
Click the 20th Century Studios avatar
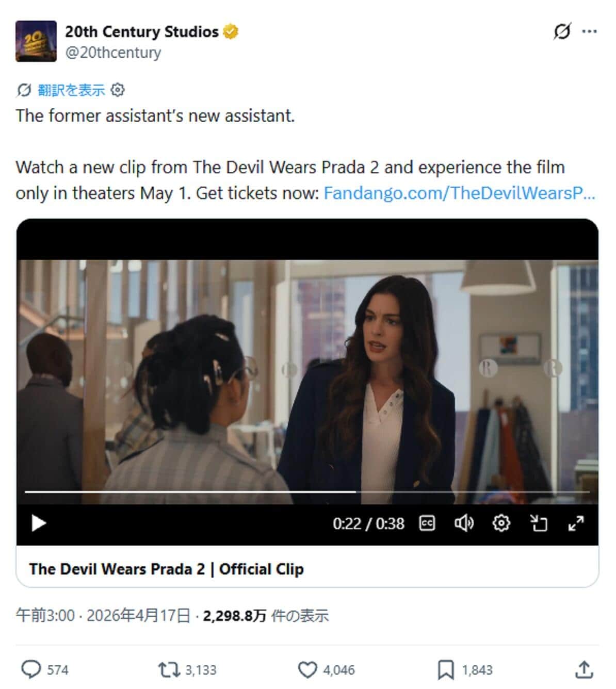coord(36,41)
